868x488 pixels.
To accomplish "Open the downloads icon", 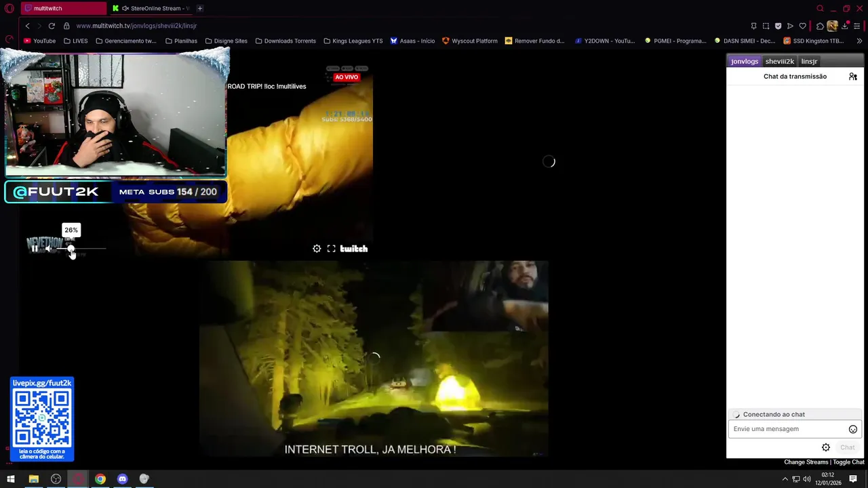I will tap(845, 26).
